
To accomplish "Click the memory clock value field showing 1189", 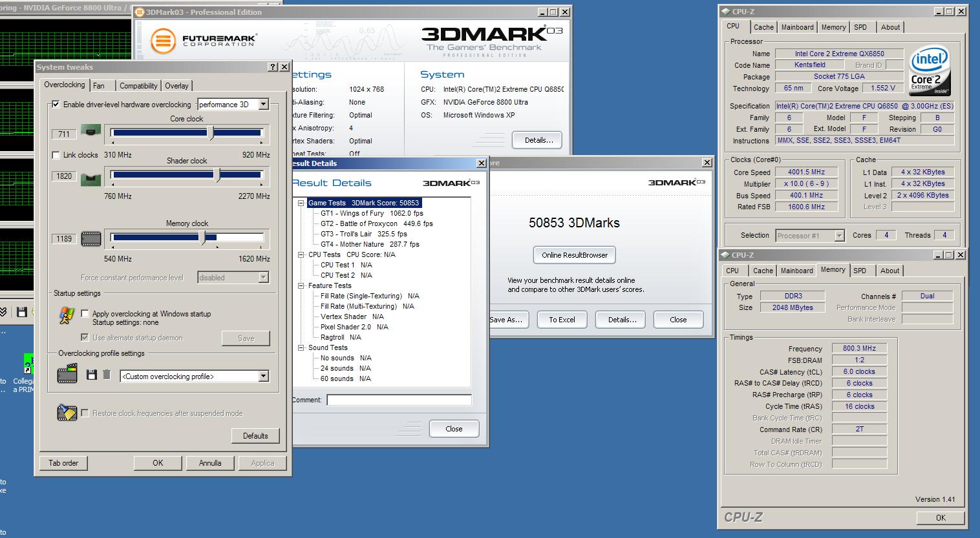I will pyautogui.click(x=64, y=239).
